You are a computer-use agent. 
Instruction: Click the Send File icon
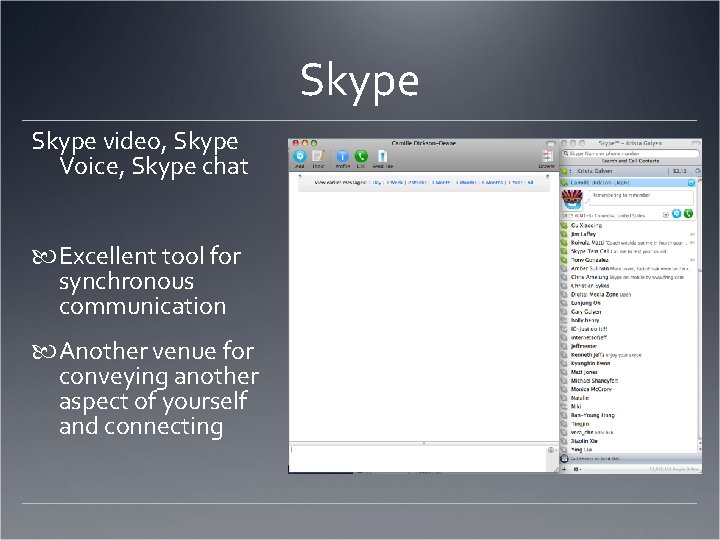tap(382, 157)
